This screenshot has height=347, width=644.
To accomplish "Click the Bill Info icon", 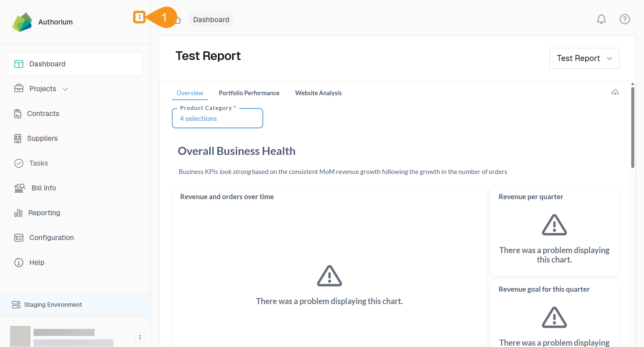I will point(19,188).
